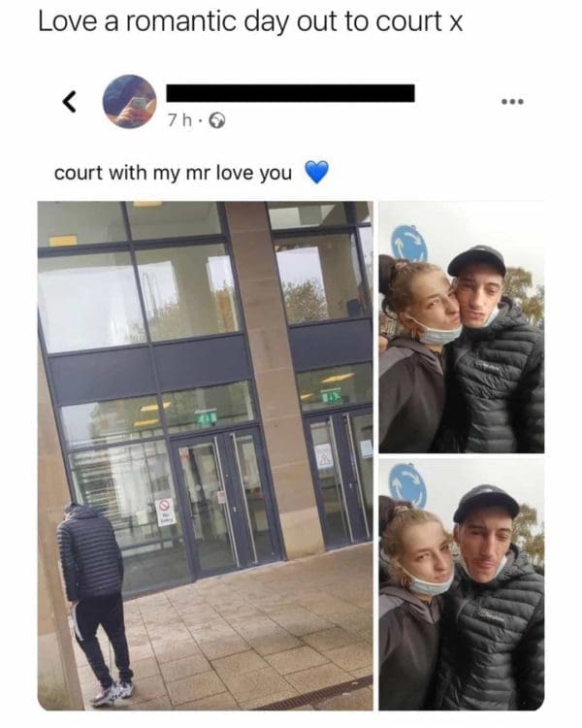Click the green exit sign above center doors

coord(206,419)
